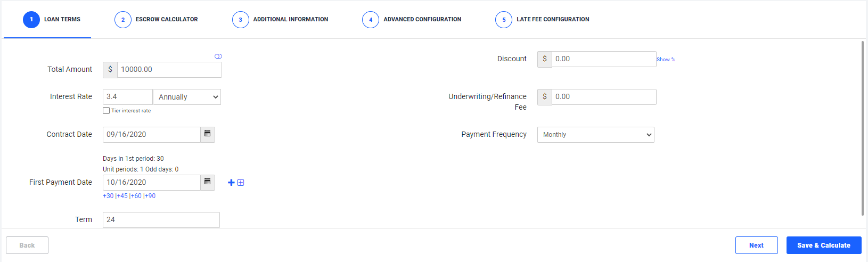The height and width of the screenshot is (262, 868).
Task: Add 60 days using the +60 link
Action: (136, 196)
